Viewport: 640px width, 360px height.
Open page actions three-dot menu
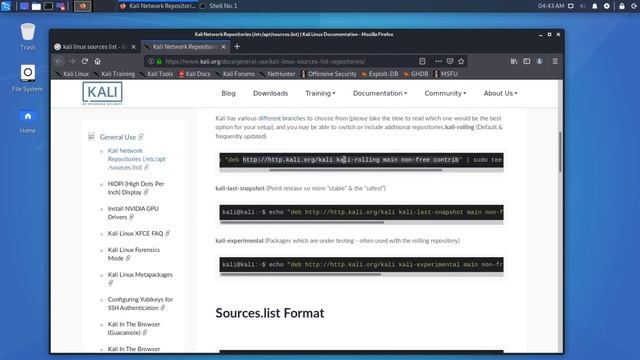click(x=438, y=61)
